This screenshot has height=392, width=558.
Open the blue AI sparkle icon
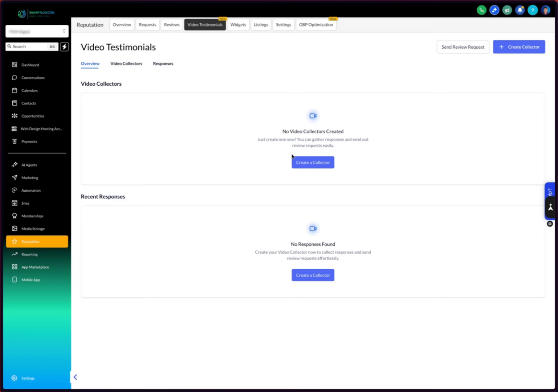click(494, 10)
